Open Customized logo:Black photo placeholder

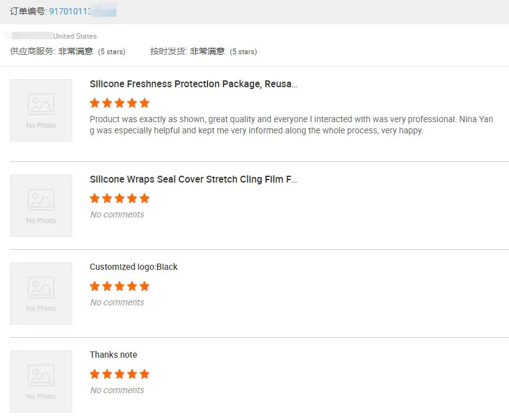tap(41, 293)
